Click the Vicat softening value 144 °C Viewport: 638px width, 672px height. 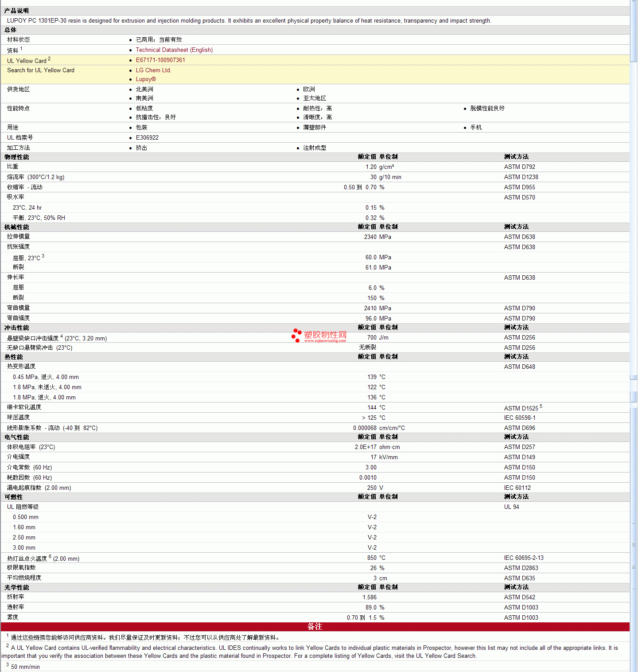pyautogui.click(x=376, y=408)
